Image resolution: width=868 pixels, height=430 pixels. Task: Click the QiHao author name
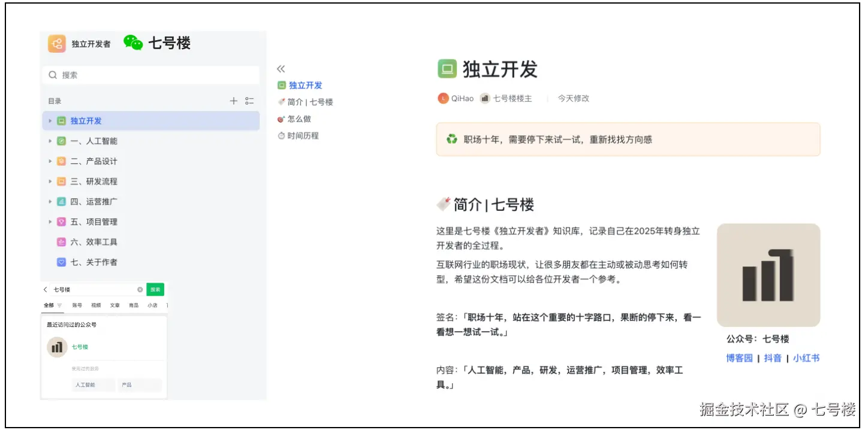462,98
